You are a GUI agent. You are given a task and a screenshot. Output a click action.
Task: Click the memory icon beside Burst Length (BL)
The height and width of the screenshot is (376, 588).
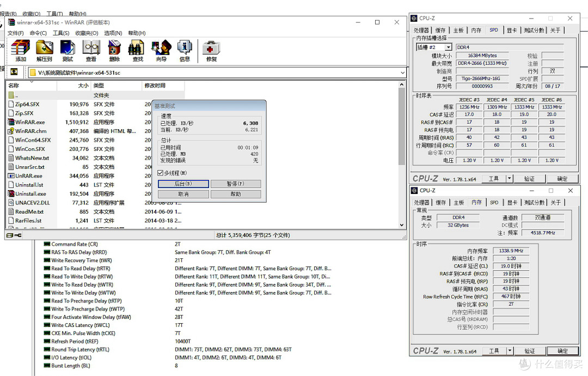click(47, 366)
